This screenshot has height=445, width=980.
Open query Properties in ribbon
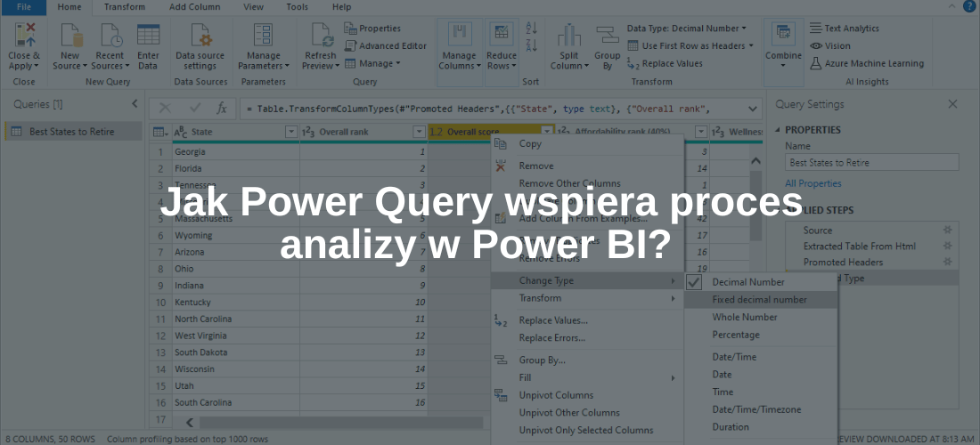click(372, 28)
